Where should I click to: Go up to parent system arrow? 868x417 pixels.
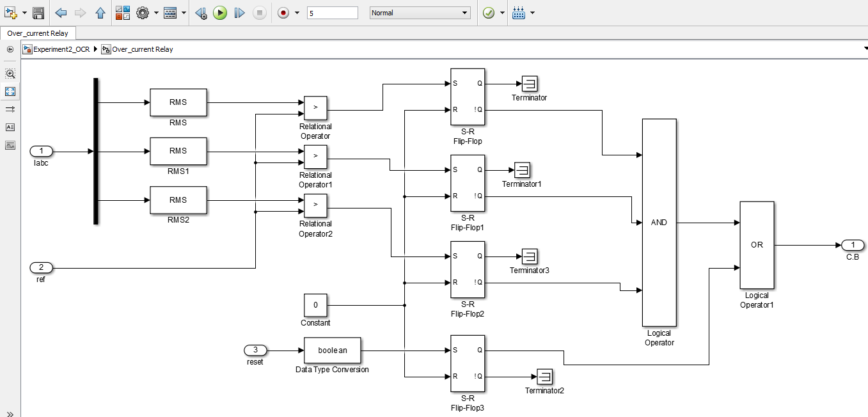point(100,13)
